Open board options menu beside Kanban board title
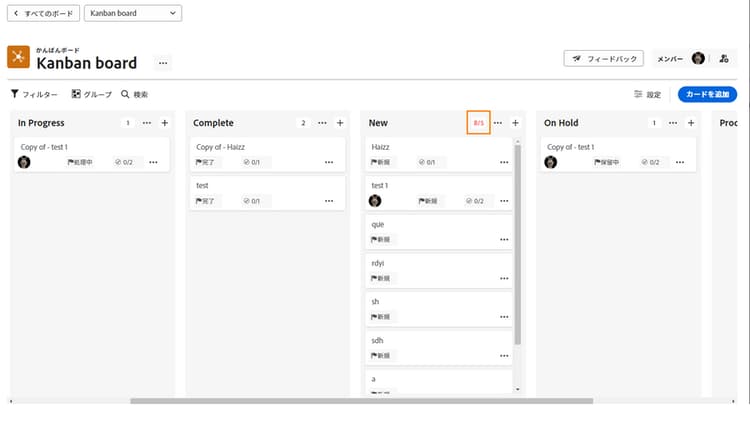 pyautogui.click(x=163, y=63)
